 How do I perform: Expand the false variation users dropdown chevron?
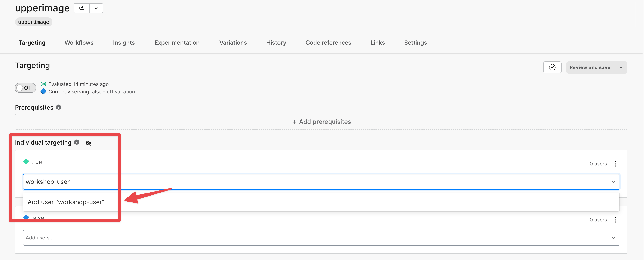coord(613,238)
